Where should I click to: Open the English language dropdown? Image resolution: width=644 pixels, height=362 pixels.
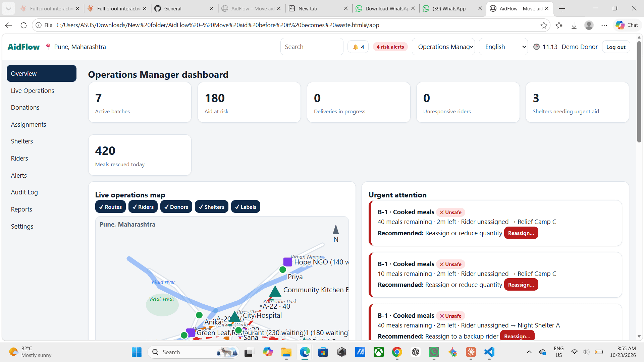click(x=503, y=47)
